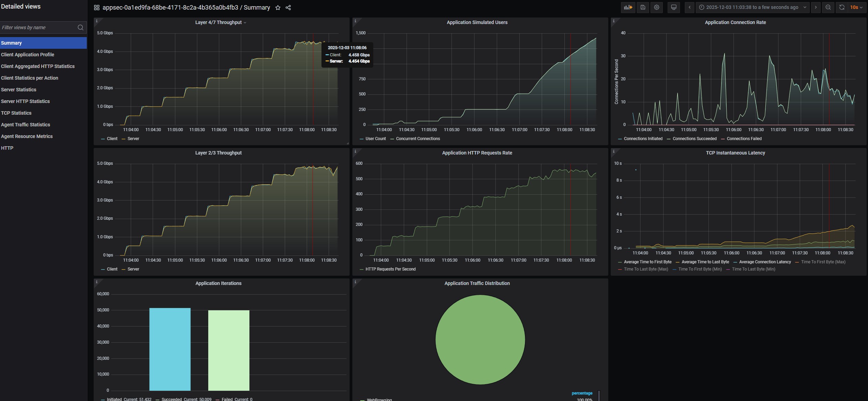Image resolution: width=868 pixels, height=401 pixels.
Task: Refresh the dashboard now
Action: pos(842,7)
